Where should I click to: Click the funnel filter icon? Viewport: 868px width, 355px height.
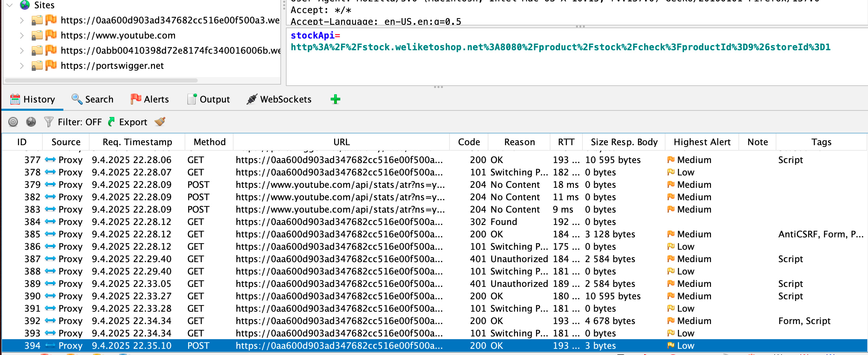(x=49, y=122)
